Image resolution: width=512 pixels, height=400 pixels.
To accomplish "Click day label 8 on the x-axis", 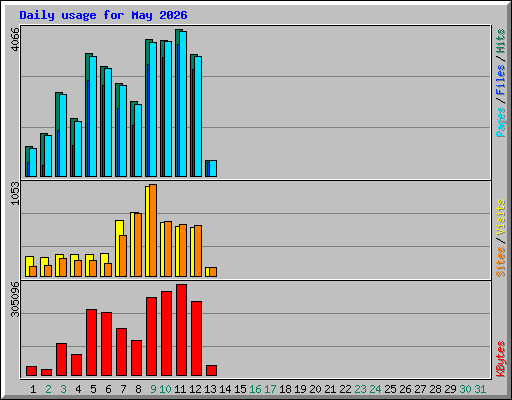I will click(138, 389).
